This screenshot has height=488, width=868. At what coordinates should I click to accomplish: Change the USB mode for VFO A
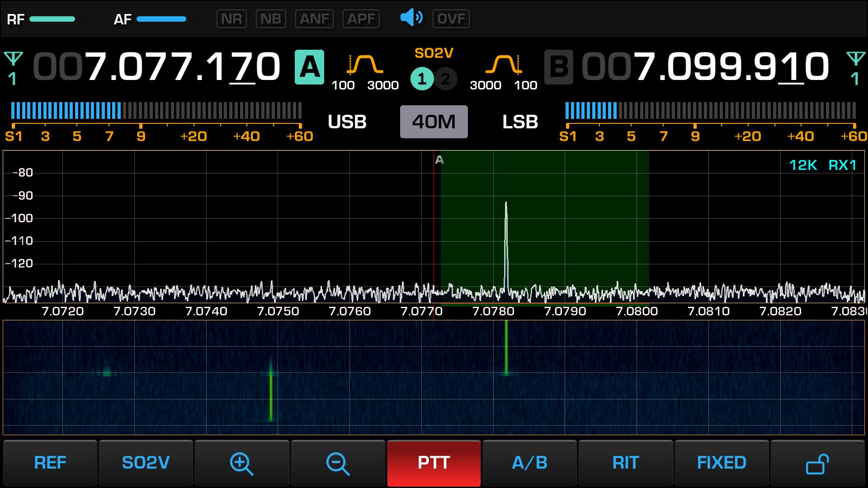click(347, 122)
